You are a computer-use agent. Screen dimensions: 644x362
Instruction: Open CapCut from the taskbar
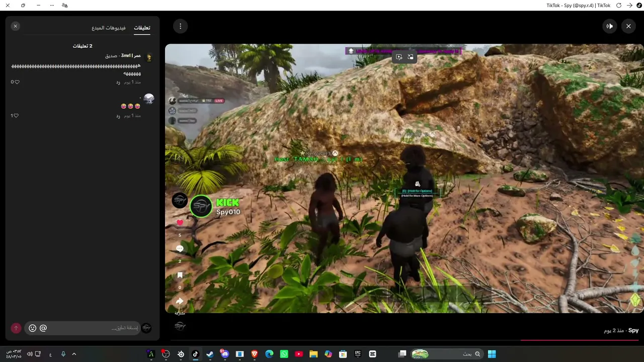pyautogui.click(x=372, y=354)
